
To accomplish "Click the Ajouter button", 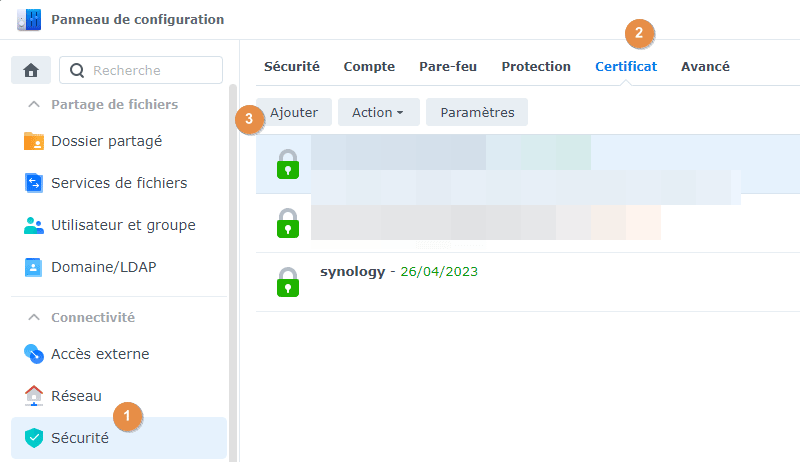I will click(294, 112).
